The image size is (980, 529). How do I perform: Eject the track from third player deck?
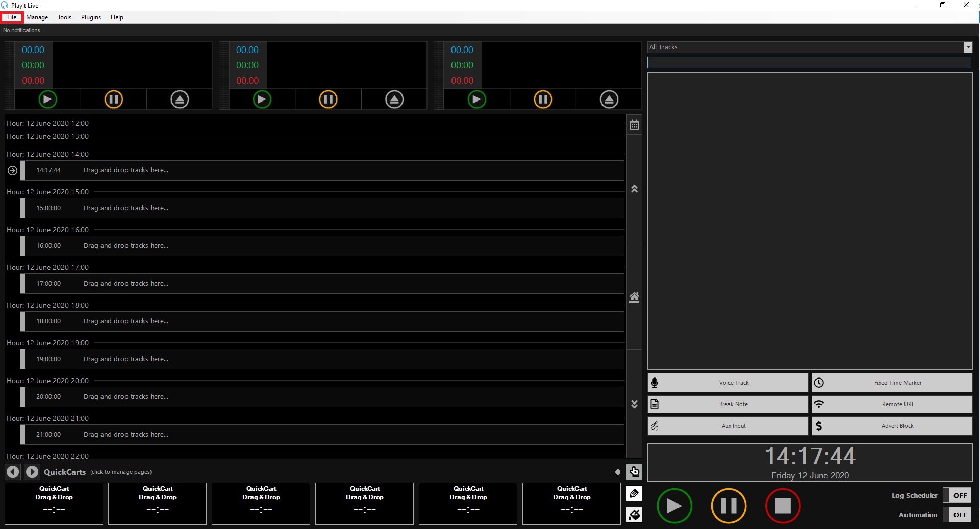click(609, 99)
